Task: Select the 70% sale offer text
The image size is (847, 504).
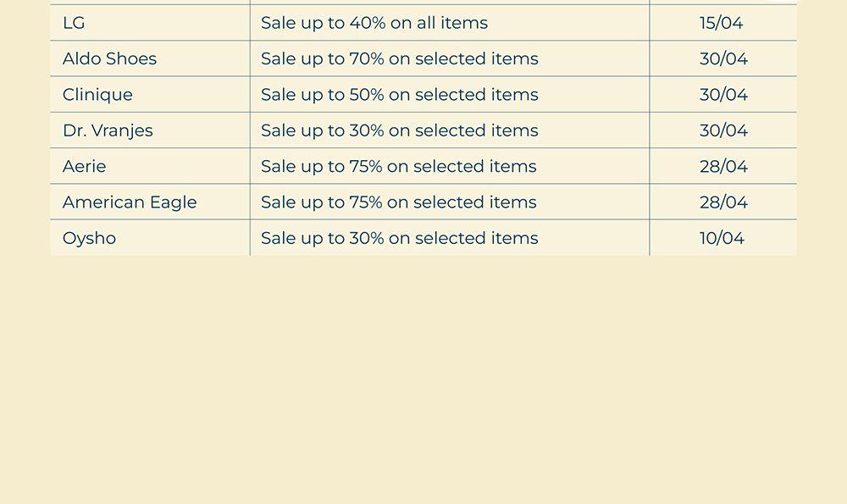Action: pos(399,58)
